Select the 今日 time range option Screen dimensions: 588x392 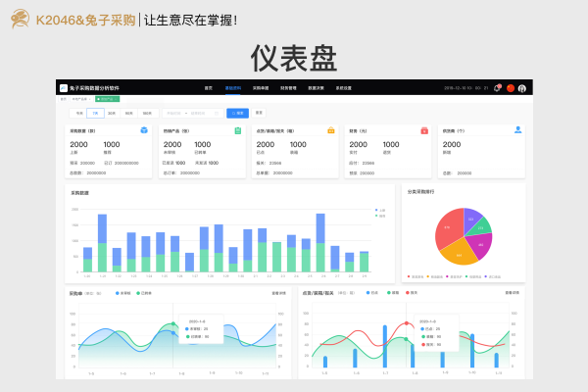79,113
